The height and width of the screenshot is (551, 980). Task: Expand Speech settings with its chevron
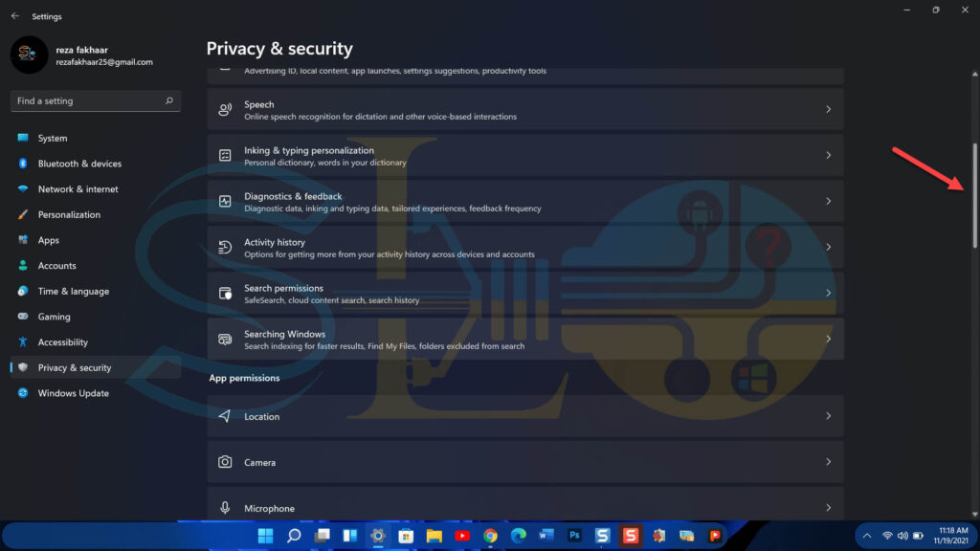pyautogui.click(x=828, y=109)
